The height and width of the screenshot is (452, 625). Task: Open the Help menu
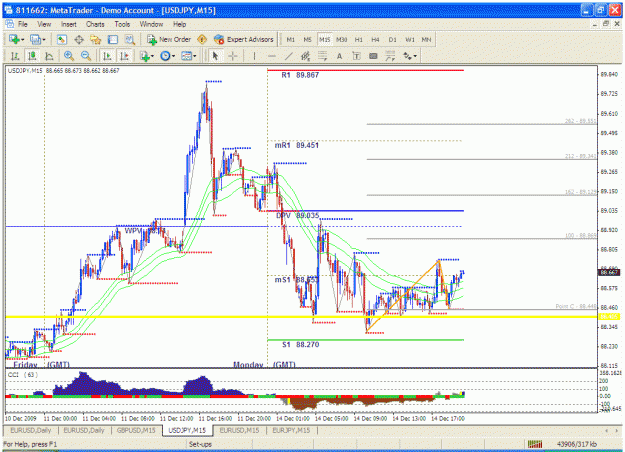pyautogui.click(x=179, y=24)
